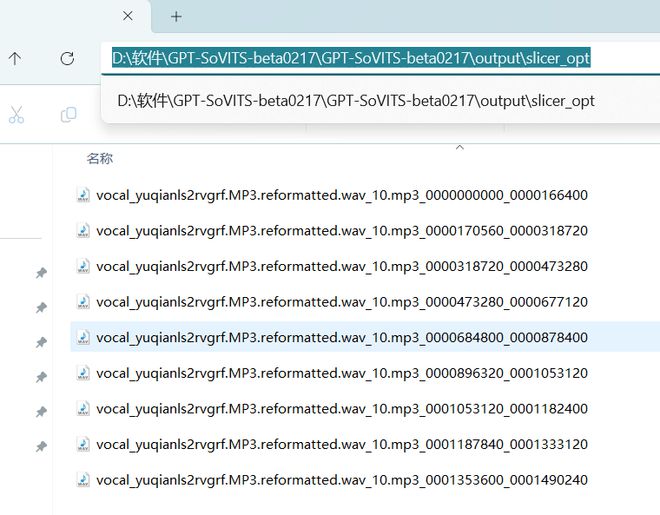Click WAV icon of file ending 0000170560_0000318720

(x=83, y=231)
